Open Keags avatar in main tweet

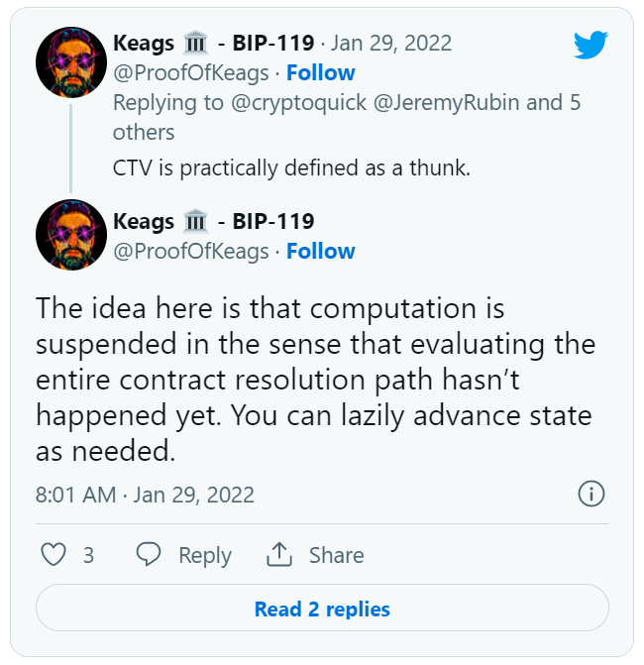71,235
